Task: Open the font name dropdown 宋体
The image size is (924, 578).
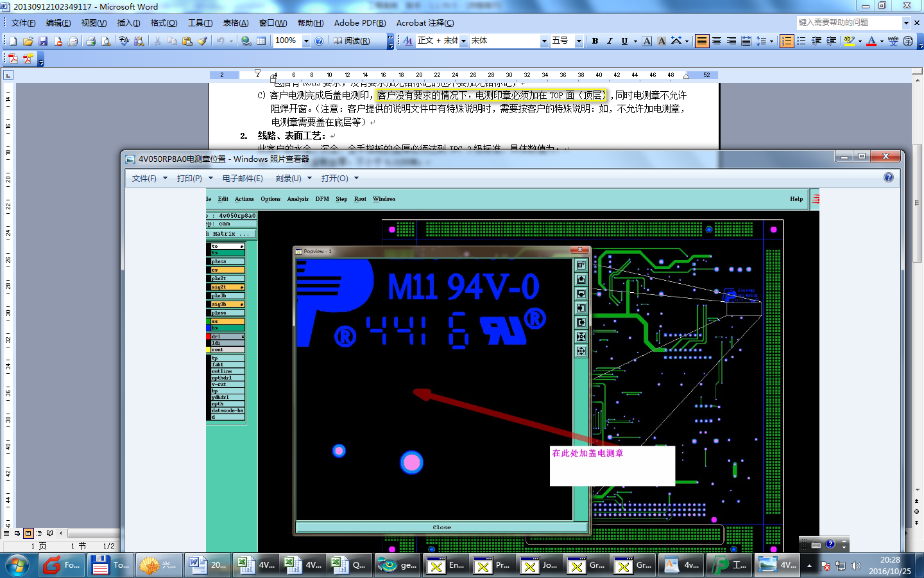Action: tap(544, 41)
